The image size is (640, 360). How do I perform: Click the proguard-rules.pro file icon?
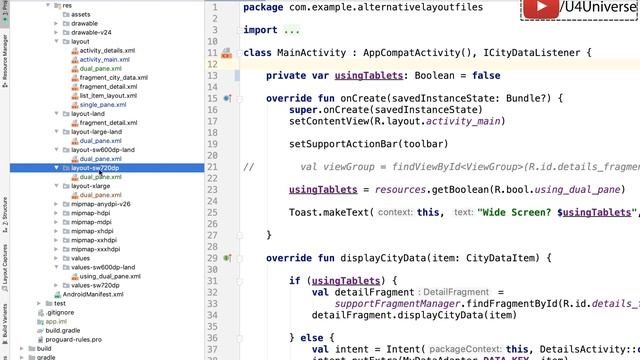pyautogui.click(x=40, y=340)
